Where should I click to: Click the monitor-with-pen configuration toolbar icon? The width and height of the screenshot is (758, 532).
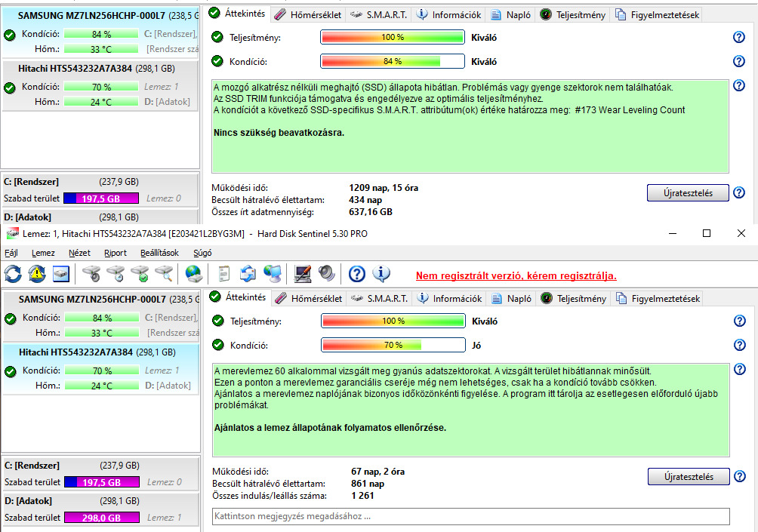[x=303, y=274]
